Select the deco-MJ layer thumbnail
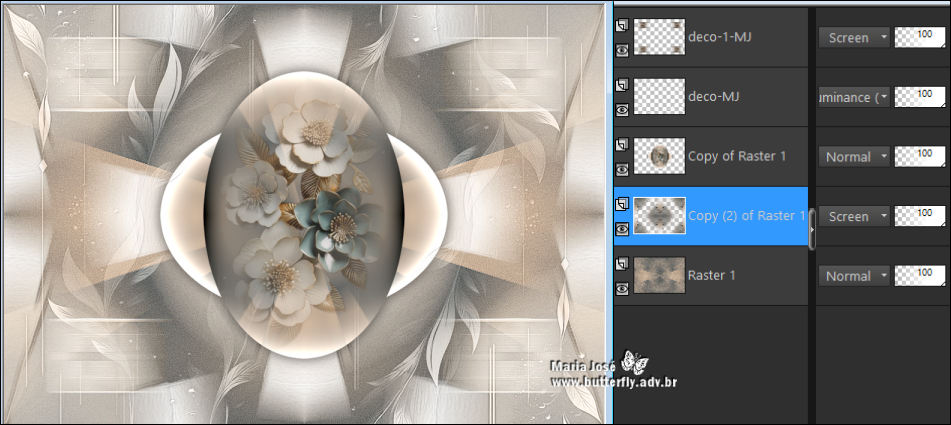951x425 pixels. click(x=659, y=96)
